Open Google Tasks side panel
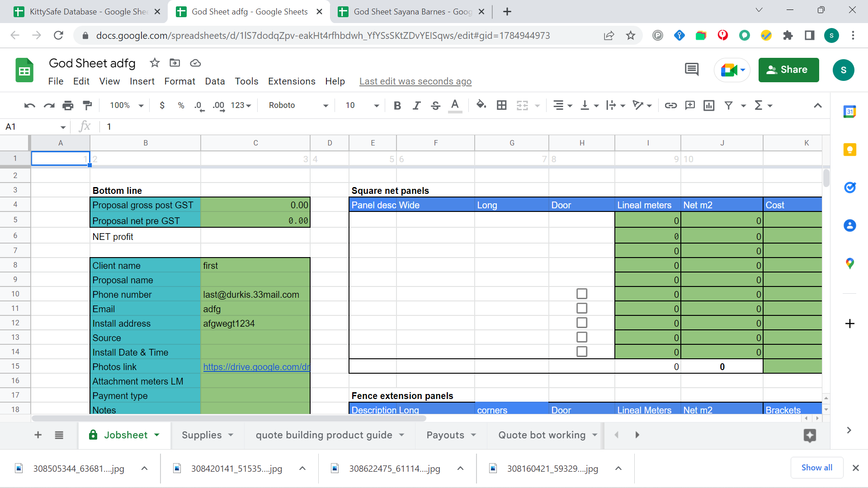The width and height of the screenshot is (868, 488). [x=850, y=187]
